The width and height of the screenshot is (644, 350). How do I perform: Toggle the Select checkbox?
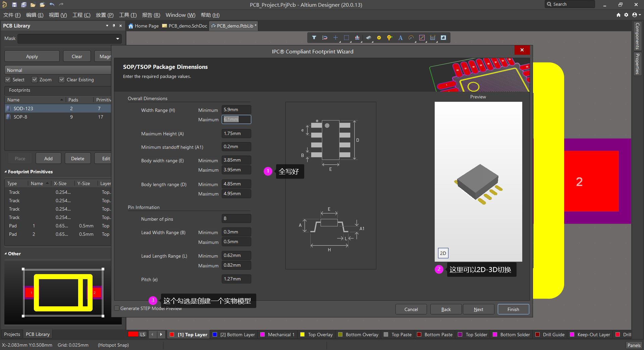coord(8,80)
